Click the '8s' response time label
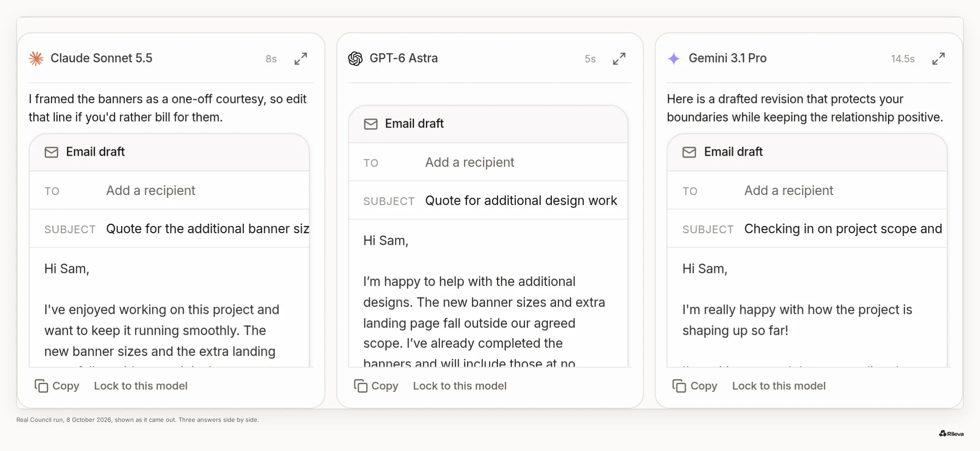Viewport: 980px width, 451px height. tap(271, 59)
